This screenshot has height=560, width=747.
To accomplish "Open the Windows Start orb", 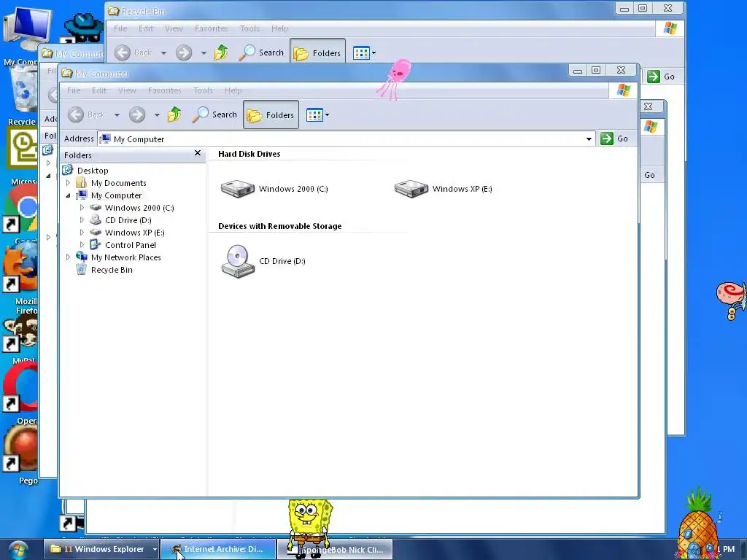I will coord(18,550).
